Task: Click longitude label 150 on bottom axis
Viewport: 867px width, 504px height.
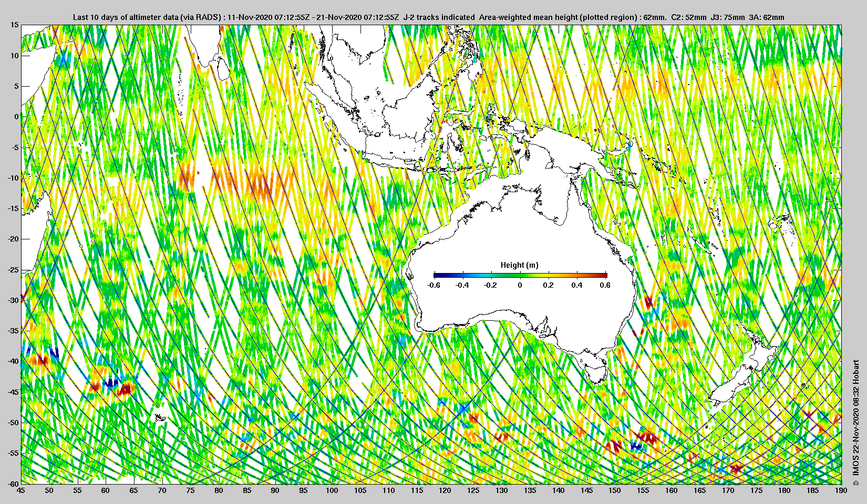Action: 615,490
